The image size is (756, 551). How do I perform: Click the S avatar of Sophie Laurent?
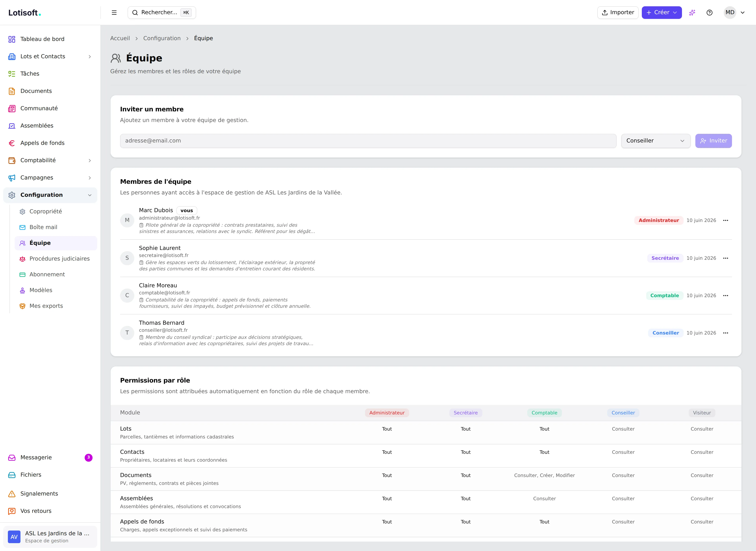click(127, 258)
